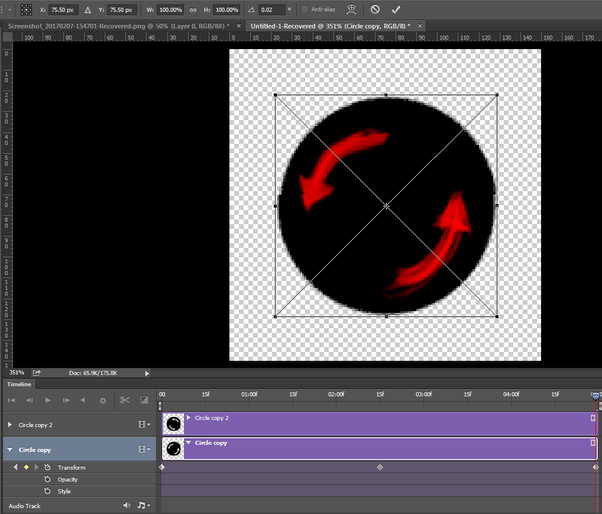Open the timeline playback settings gear
Screen dimensions: 602x514
tap(102, 400)
